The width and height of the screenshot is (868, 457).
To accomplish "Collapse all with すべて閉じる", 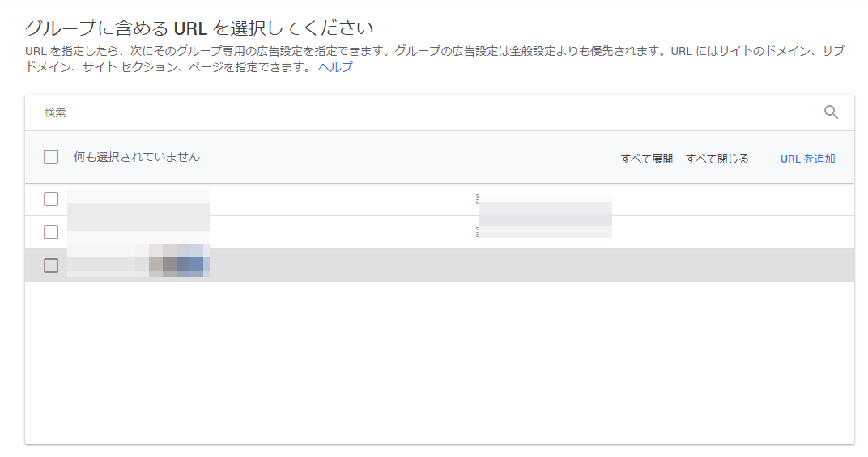I will click(x=717, y=159).
